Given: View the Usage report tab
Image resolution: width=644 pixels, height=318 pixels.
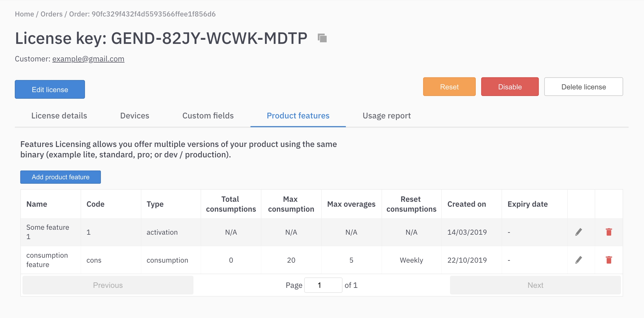Looking at the screenshot, I should click(386, 116).
